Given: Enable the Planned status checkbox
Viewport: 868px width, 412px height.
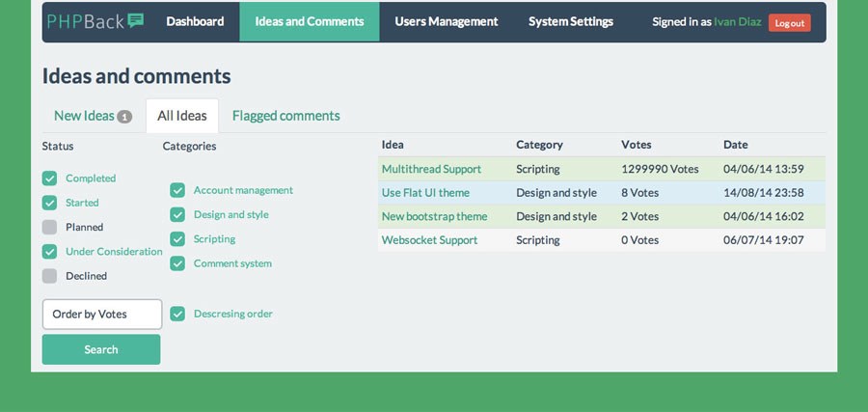Looking at the screenshot, I should pos(50,227).
